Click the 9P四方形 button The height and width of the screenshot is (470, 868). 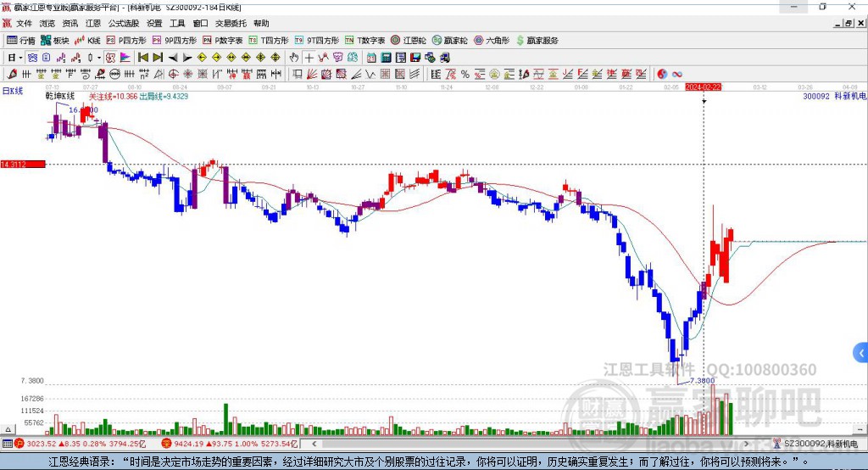click(x=175, y=41)
